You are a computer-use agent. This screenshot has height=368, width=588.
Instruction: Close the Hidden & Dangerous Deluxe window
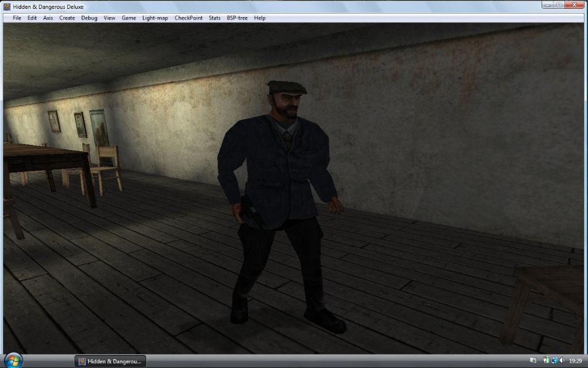[574, 5]
